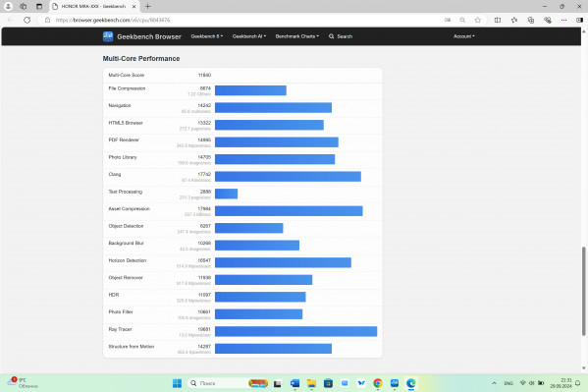The width and height of the screenshot is (588, 392).
Task: Open the Windows Start button
Action: (x=177, y=383)
